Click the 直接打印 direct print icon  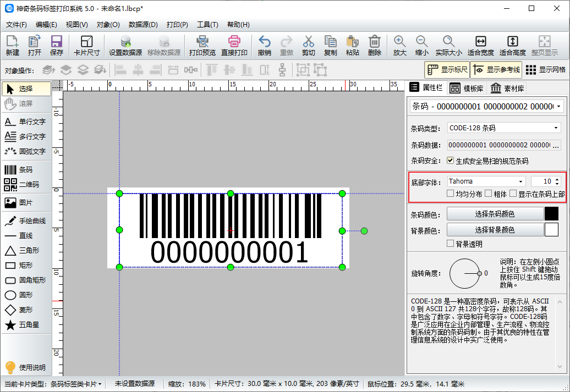tap(234, 46)
